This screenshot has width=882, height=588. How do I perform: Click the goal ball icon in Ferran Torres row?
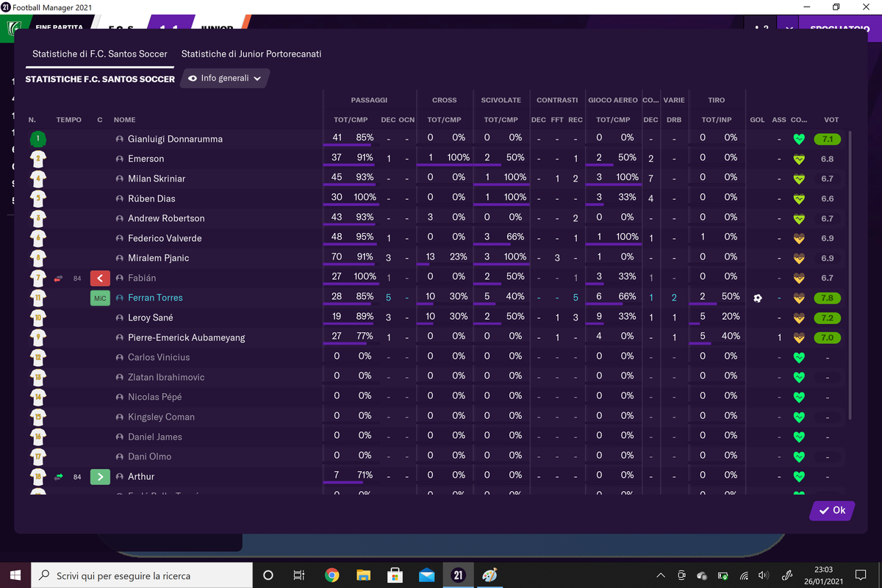[758, 298]
